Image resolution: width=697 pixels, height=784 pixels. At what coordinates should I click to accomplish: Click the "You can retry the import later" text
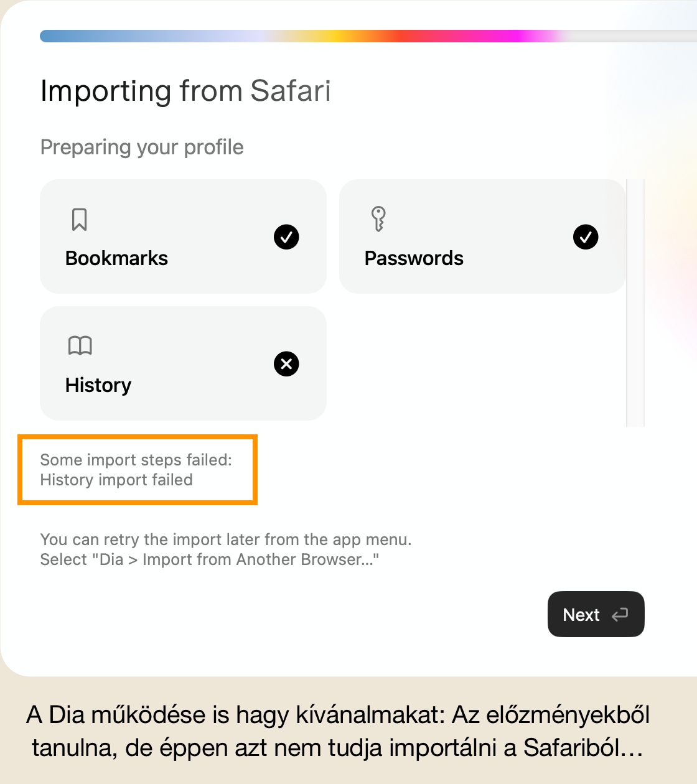coord(226,539)
